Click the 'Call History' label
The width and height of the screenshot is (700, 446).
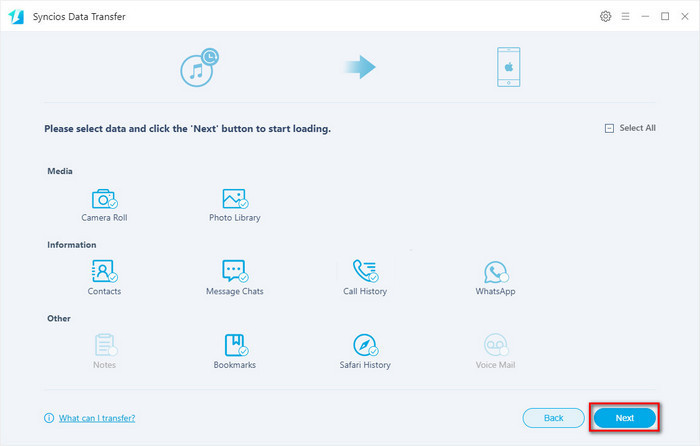tap(365, 292)
